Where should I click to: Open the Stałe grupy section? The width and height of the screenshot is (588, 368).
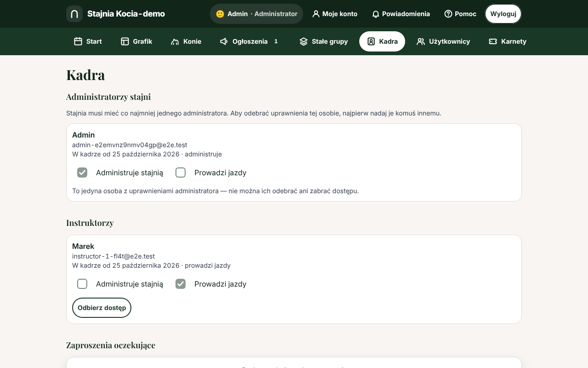click(324, 41)
